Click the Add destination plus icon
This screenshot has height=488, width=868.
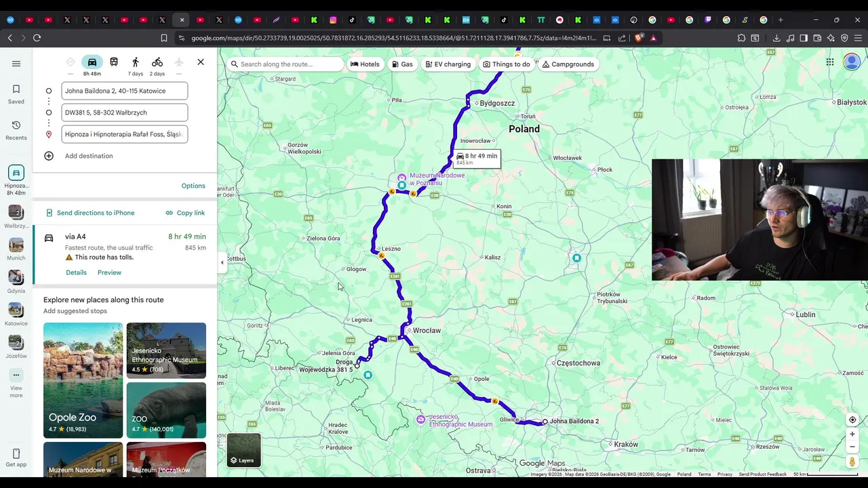click(49, 156)
